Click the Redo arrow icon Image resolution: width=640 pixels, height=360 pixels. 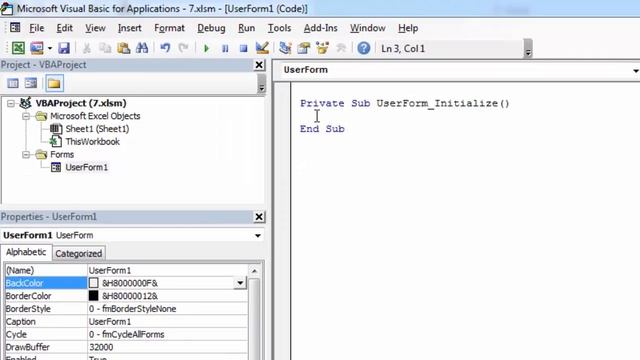click(x=183, y=48)
